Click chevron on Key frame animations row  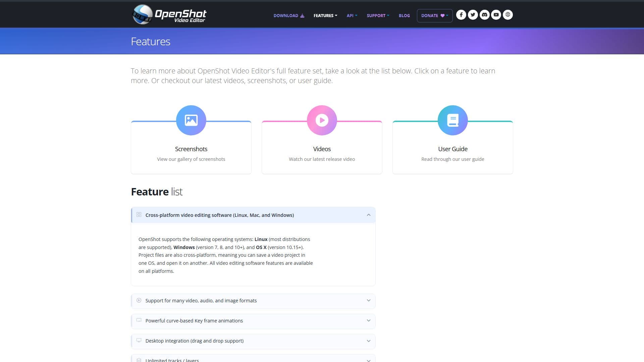[x=369, y=321]
